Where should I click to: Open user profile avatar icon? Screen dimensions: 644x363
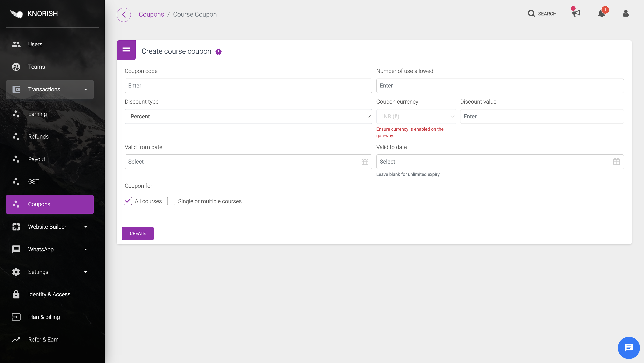[626, 13]
